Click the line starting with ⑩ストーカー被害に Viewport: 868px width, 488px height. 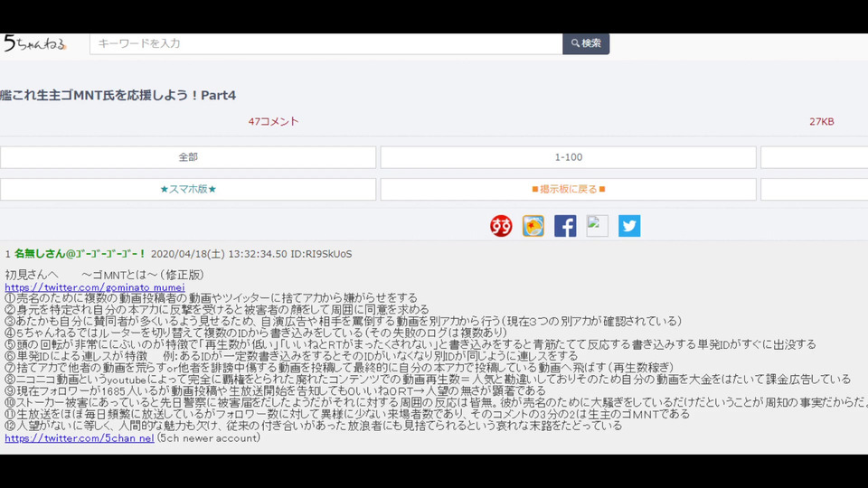(436, 402)
